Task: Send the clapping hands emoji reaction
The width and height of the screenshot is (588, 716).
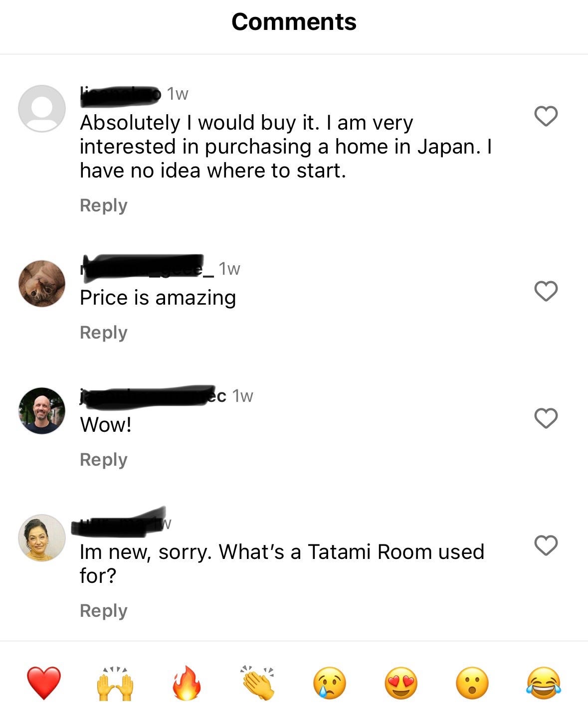Action: 258,683
